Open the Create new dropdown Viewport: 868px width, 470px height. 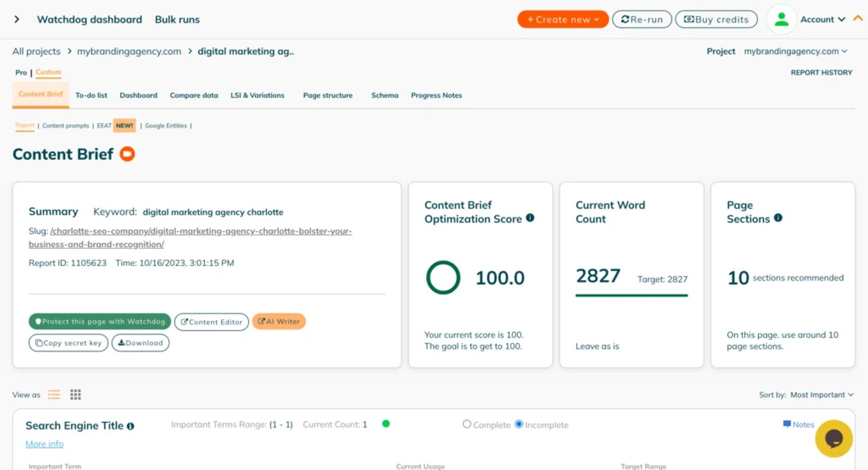coord(563,19)
